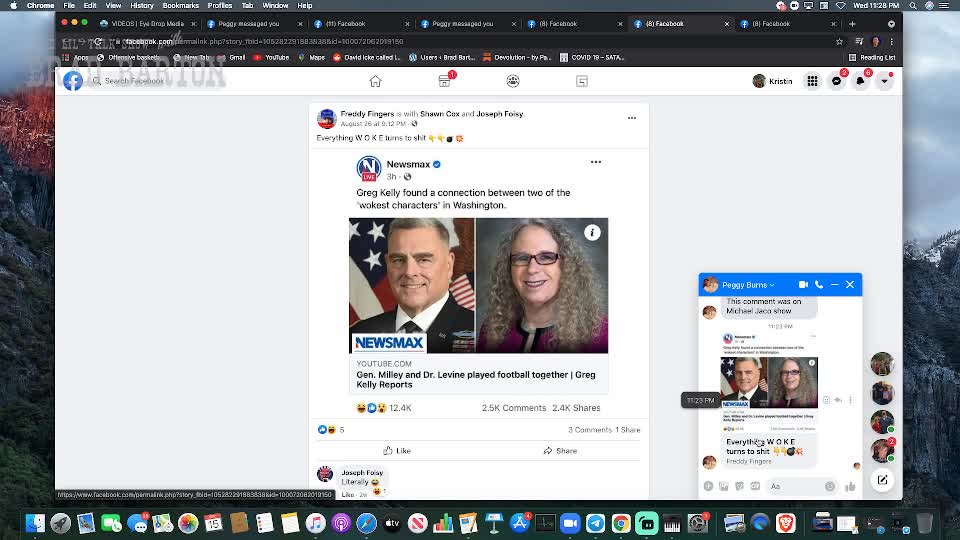This screenshot has height=540, width=960.
Task: Start voice call with Peggy Burns
Action: [x=819, y=285]
